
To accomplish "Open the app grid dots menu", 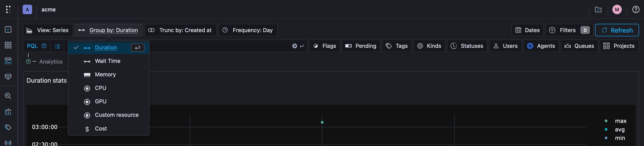I will pos(8,9).
